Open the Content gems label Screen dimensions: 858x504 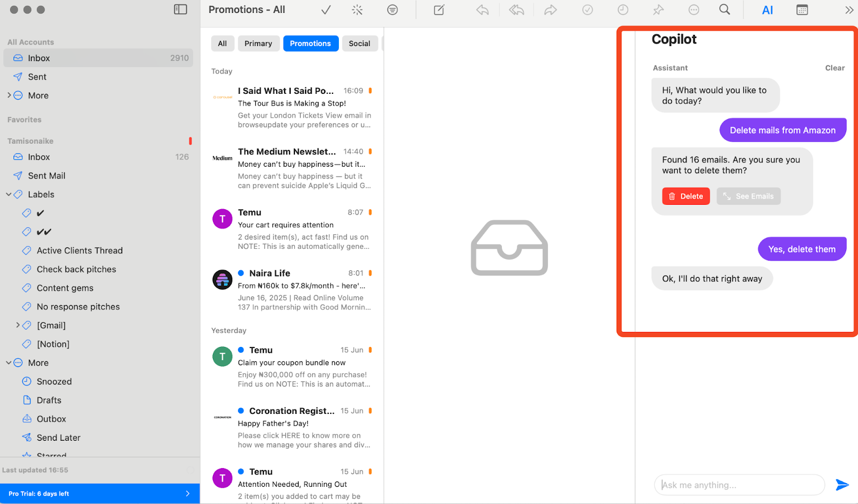coord(65,288)
